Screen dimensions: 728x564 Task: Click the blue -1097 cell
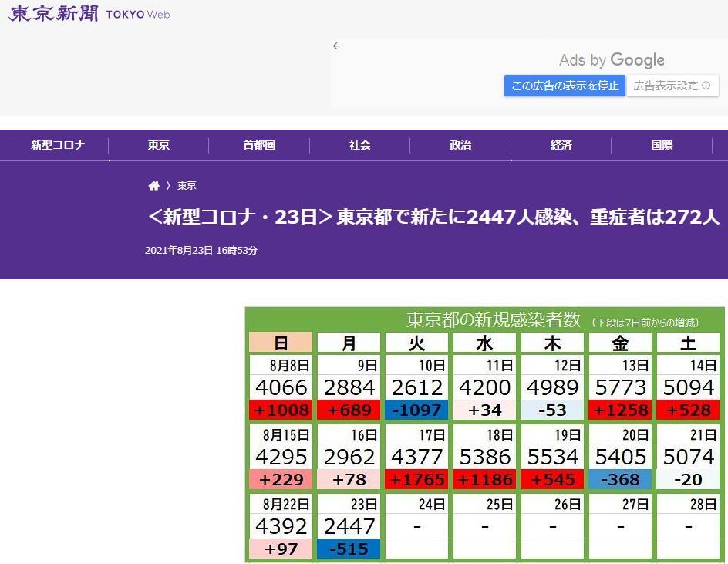coord(416,410)
